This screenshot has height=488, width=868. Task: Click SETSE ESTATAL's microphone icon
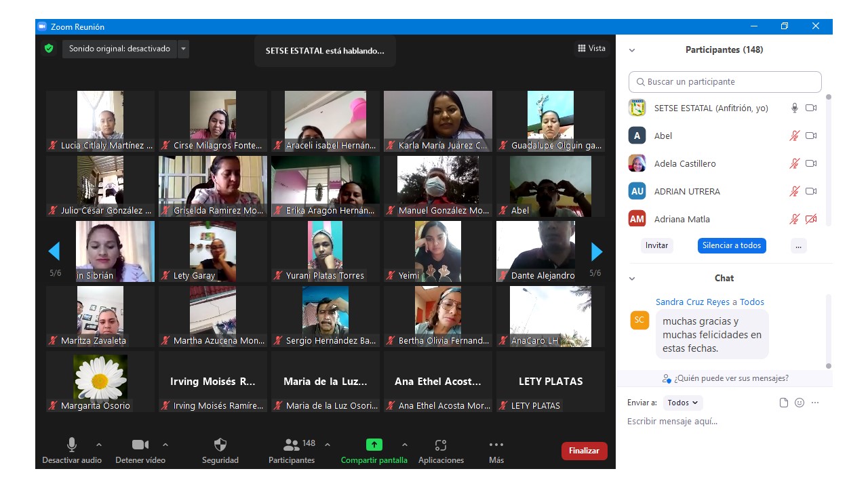pyautogui.click(x=795, y=108)
